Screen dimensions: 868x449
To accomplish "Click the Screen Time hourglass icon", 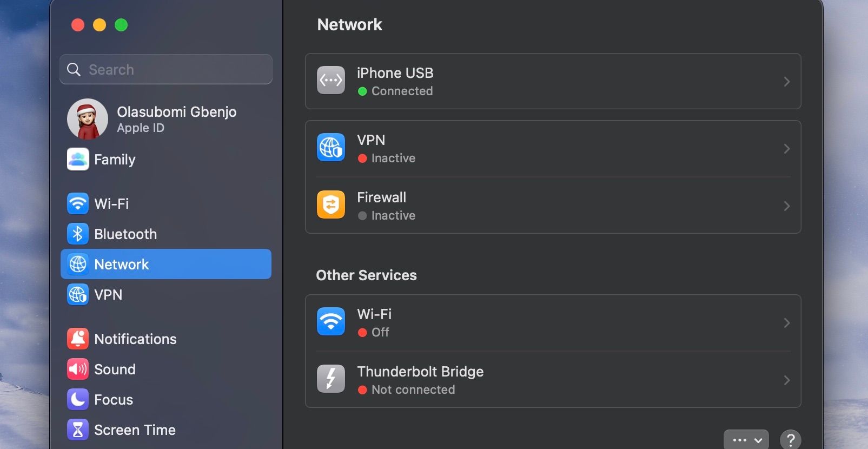I will click(x=78, y=430).
